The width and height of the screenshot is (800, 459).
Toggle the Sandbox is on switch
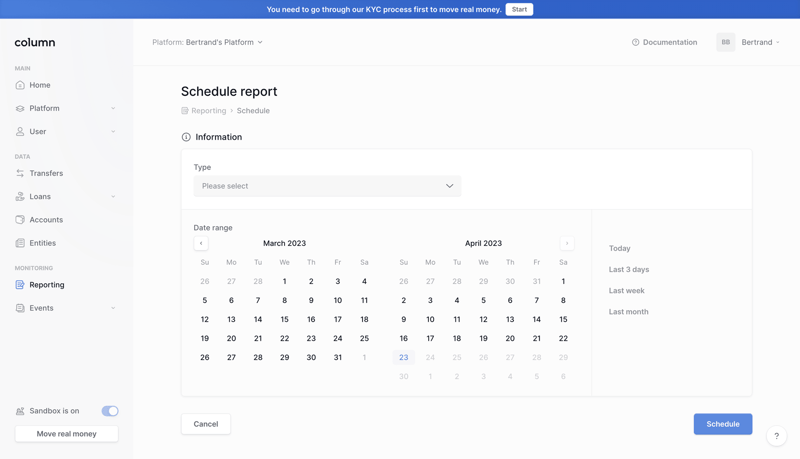(110, 411)
